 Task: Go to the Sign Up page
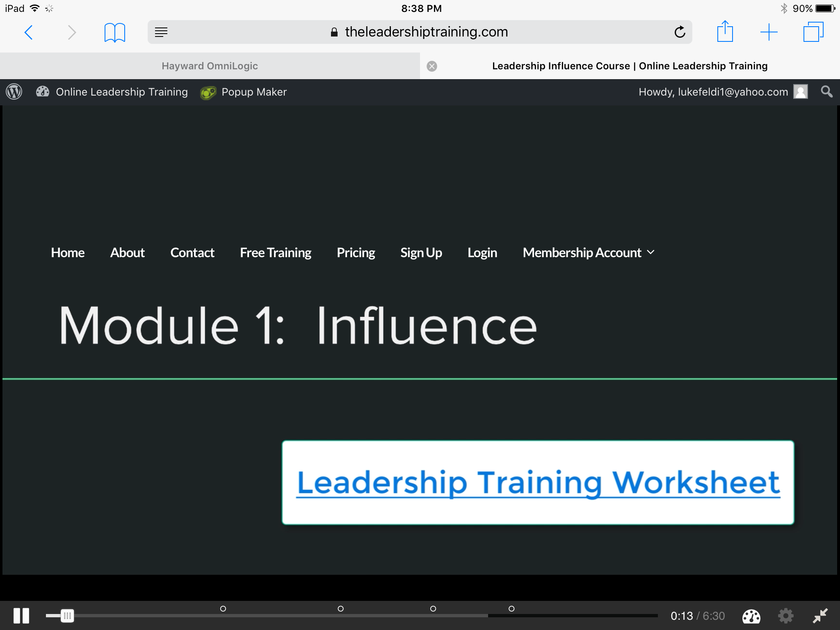click(x=421, y=253)
